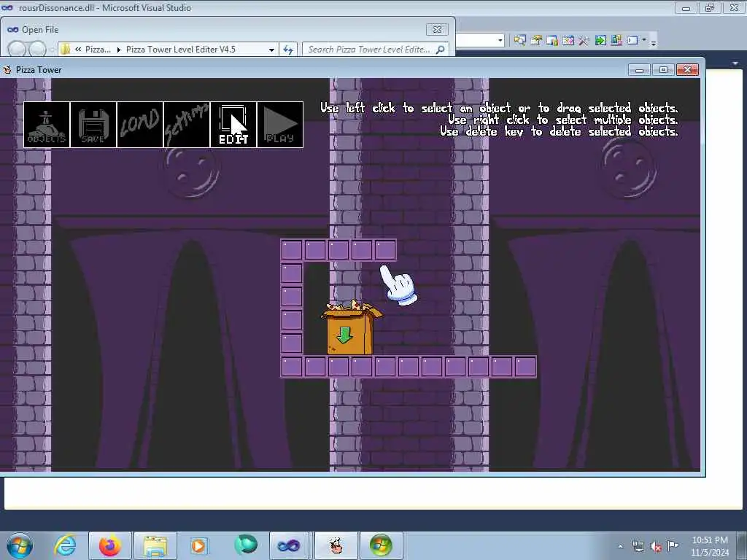Switch to Visual Studio infinity taskbar icon
The height and width of the screenshot is (560, 747).
(x=289, y=545)
